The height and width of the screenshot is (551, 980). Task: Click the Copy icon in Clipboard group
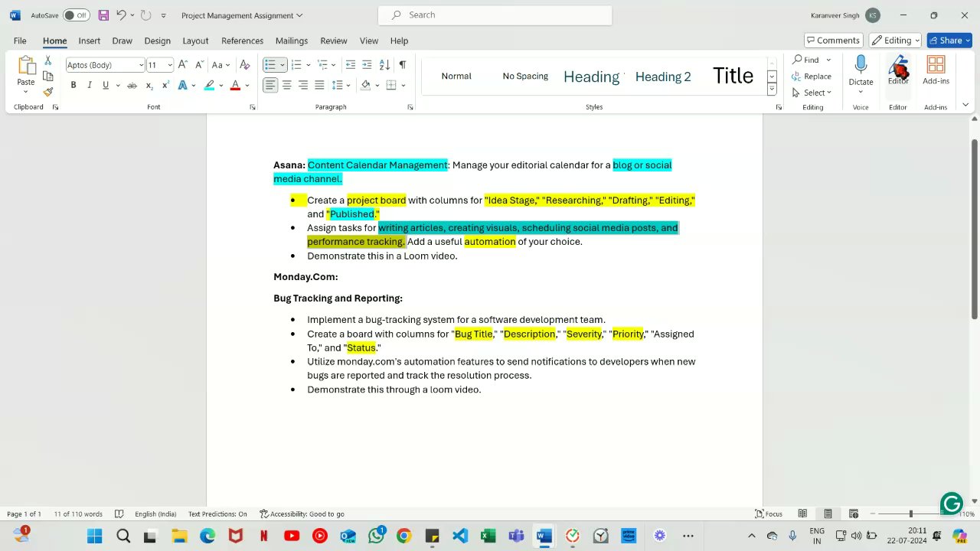(47, 77)
